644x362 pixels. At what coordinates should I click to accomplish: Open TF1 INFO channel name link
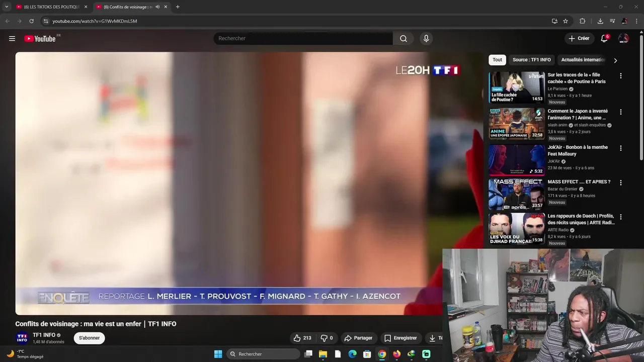(44, 335)
